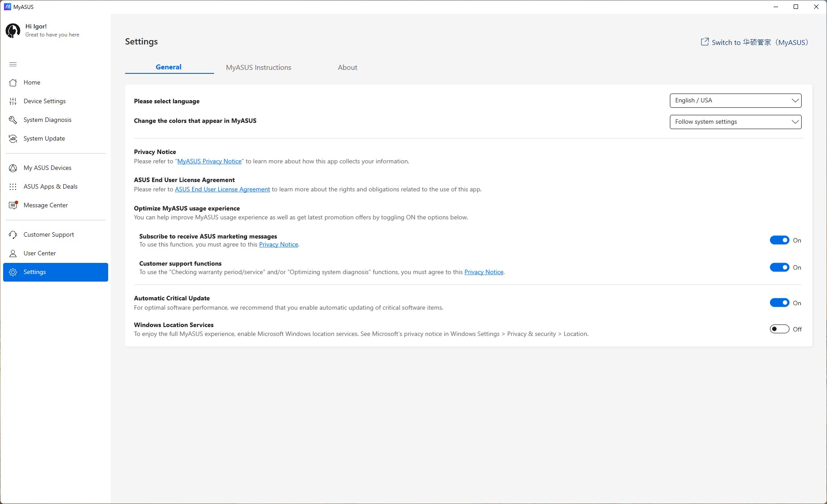Enable Windows Location Services switch
The image size is (827, 504).
[779, 329]
